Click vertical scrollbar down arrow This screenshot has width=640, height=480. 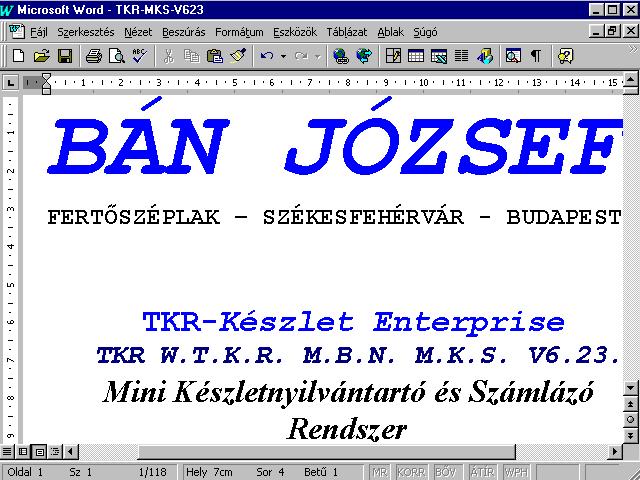coord(631,387)
